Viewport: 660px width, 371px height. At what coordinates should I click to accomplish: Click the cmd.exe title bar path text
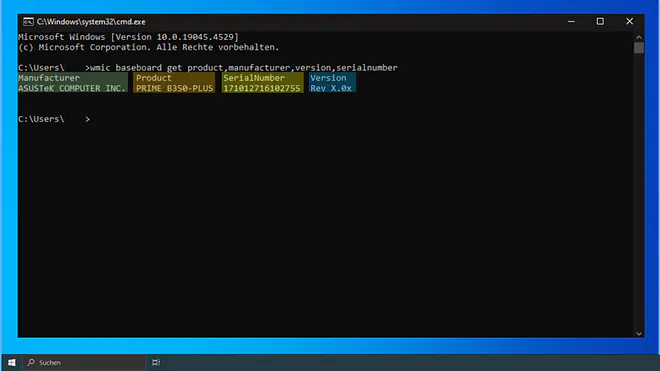pos(91,21)
